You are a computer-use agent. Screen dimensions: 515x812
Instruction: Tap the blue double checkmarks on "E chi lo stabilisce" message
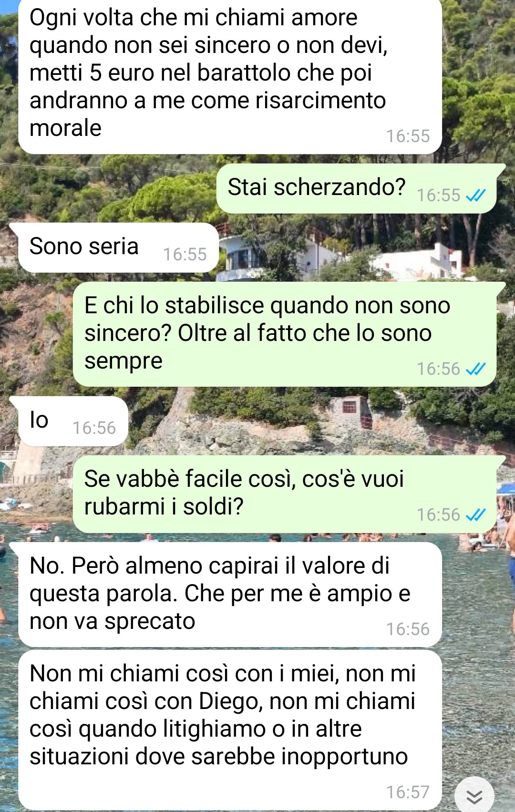[x=475, y=369]
